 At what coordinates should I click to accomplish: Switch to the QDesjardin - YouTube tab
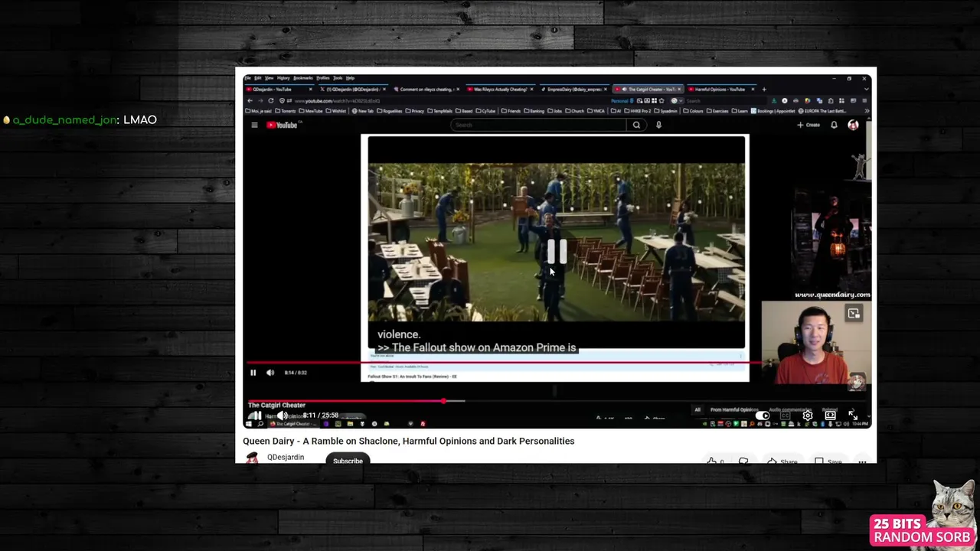(x=279, y=89)
